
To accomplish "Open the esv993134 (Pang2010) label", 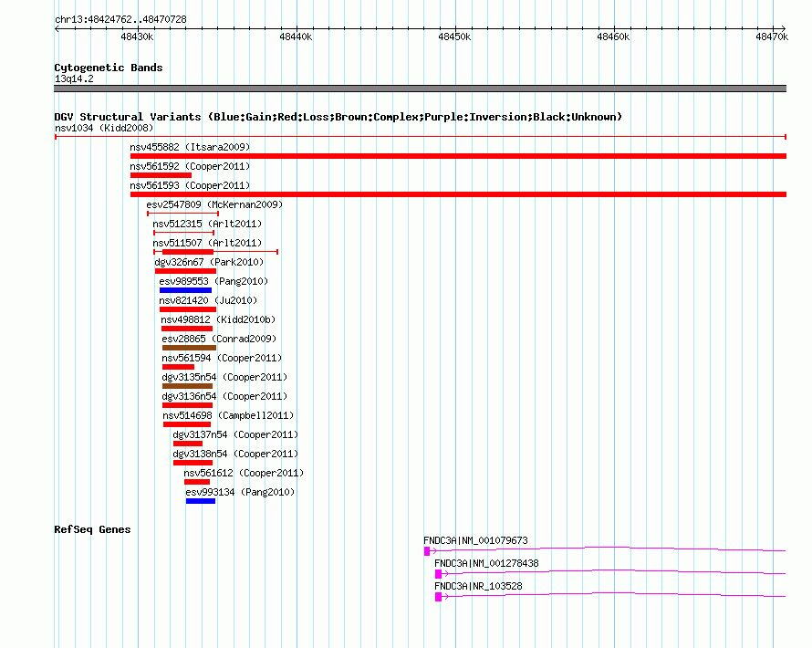I will [240, 492].
